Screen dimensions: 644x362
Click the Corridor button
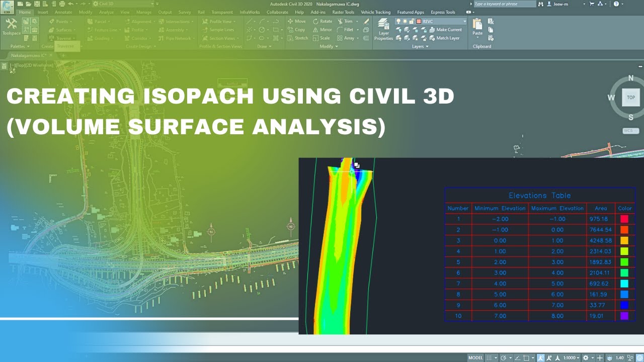(x=139, y=38)
